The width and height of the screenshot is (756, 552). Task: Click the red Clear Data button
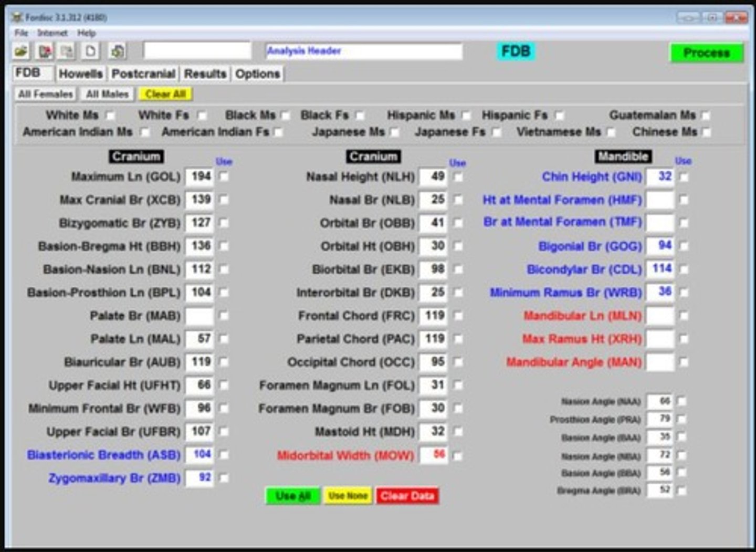407,496
